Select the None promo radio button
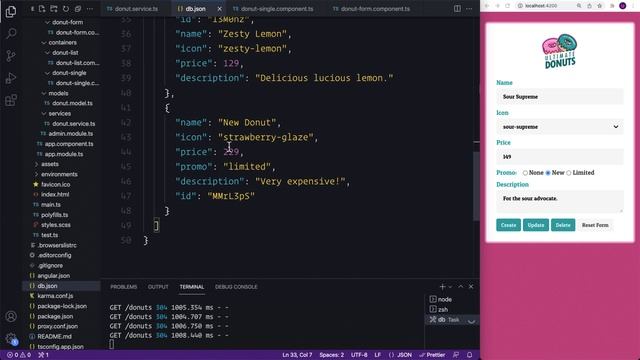 tap(525, 173)
